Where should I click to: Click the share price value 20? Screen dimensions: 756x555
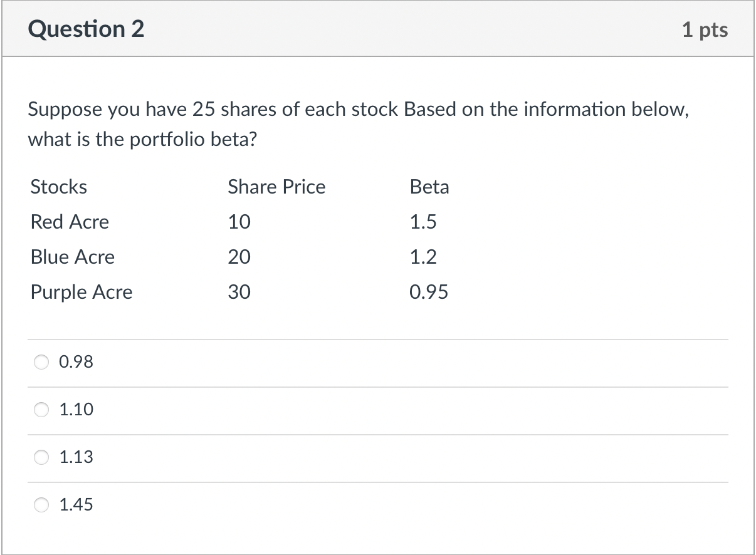point(239,257)
